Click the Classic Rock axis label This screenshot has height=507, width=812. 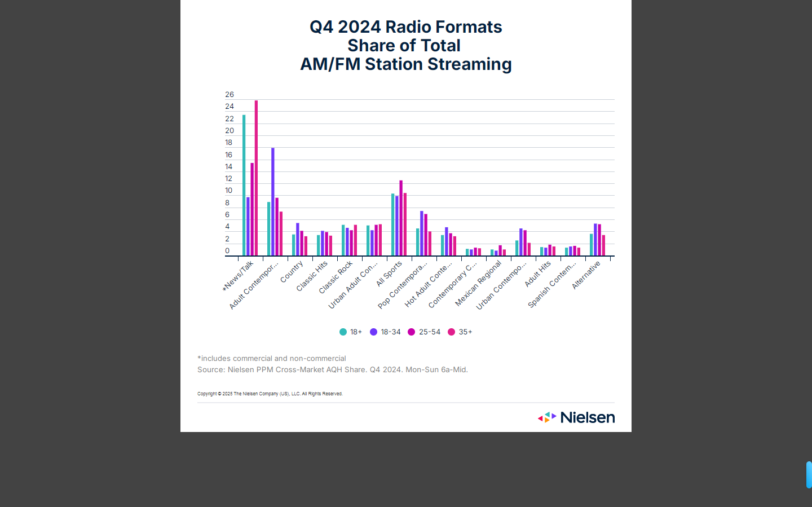tap(336, 277)
